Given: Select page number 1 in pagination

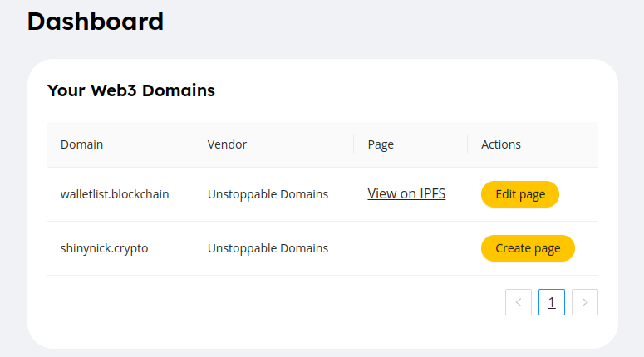Looking at the screenshot, I should coord(552,302).
